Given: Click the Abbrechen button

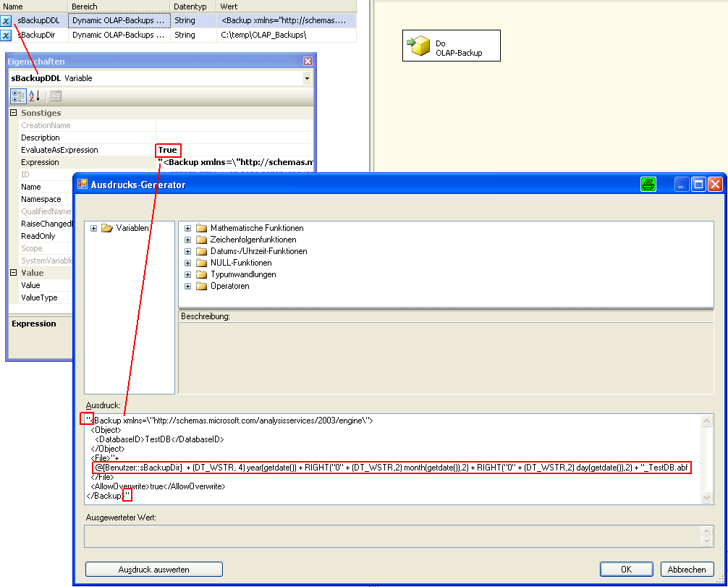Looking at the screenshot, I should coord(687,570).
